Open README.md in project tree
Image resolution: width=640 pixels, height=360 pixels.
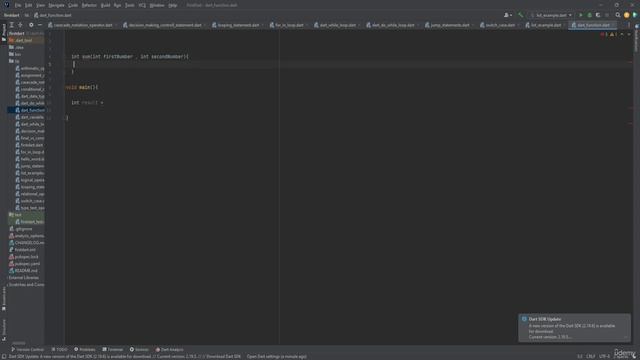coord(23,271)
